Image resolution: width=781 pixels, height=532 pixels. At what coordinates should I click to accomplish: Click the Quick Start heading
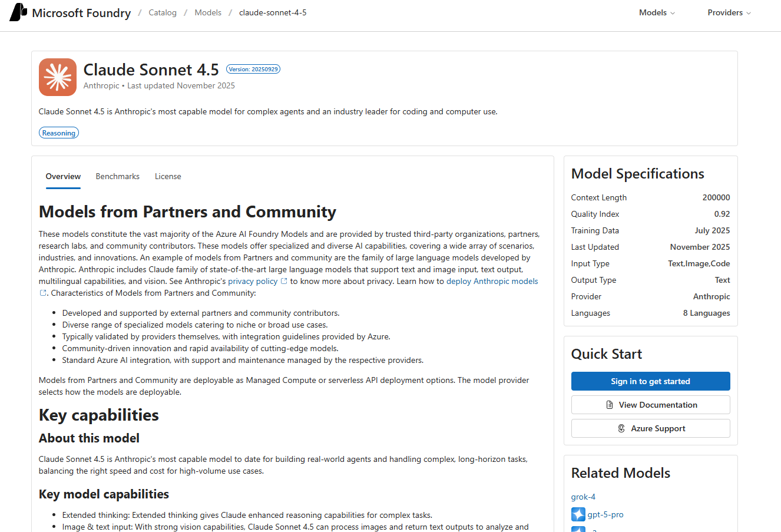click(607, 354)
